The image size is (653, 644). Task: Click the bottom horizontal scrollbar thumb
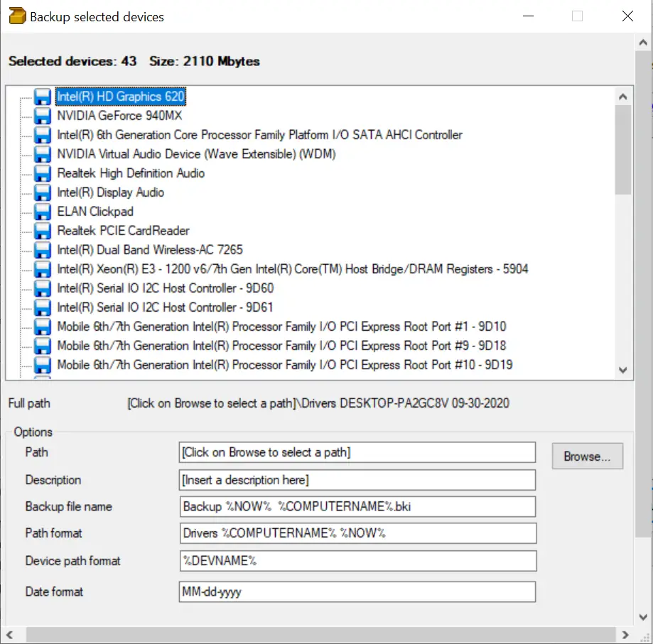(320, 635)
